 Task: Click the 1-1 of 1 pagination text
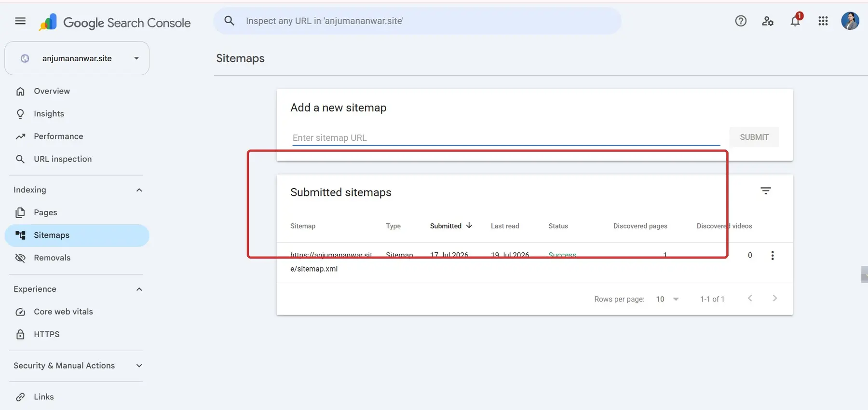pos(712,299)
